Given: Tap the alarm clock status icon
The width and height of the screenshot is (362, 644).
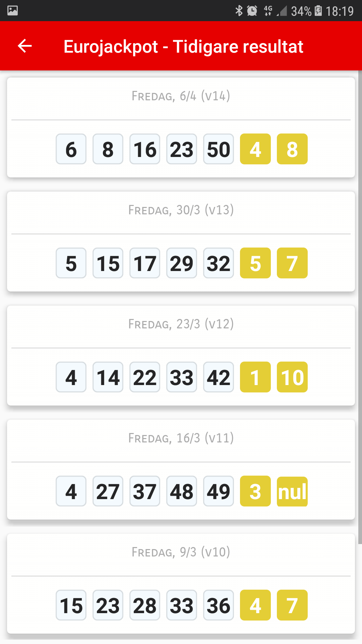Looking at the screenshot, I should tap(252, 11).
